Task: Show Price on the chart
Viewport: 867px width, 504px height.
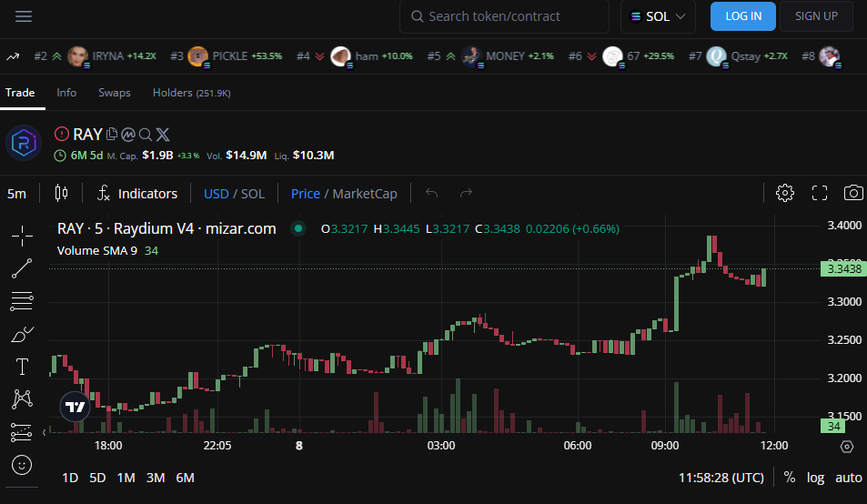Action: 305,194
